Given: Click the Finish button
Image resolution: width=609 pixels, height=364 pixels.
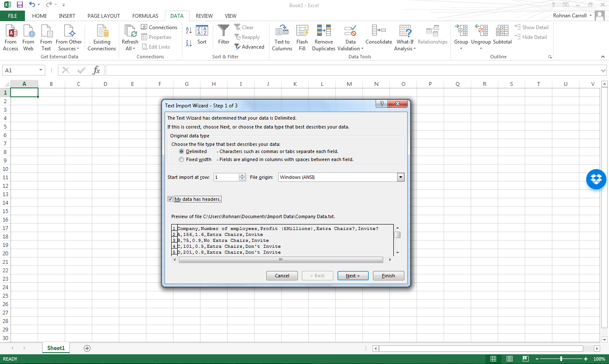Looking at the screenshot, I should click(x=388, y=276).
